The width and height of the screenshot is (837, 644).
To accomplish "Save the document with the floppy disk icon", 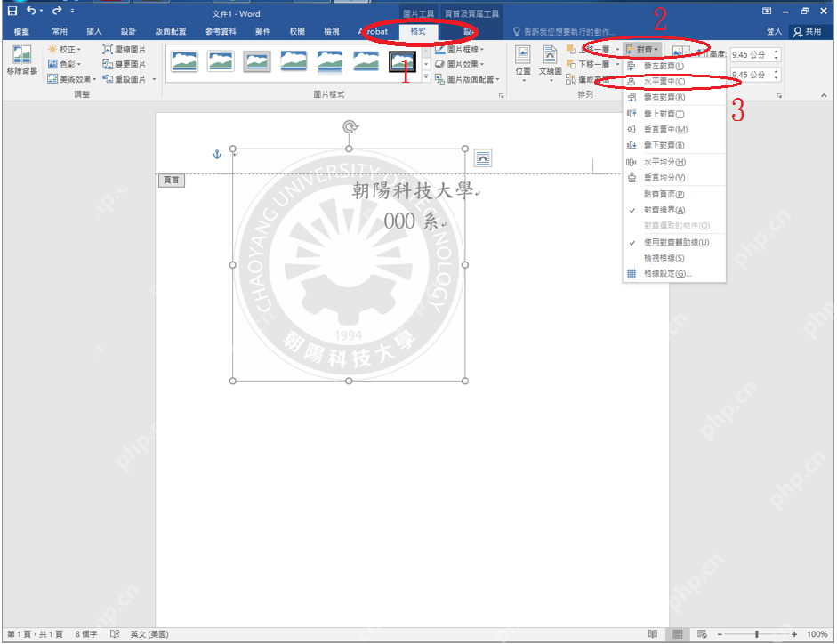I will pos(12,11).
